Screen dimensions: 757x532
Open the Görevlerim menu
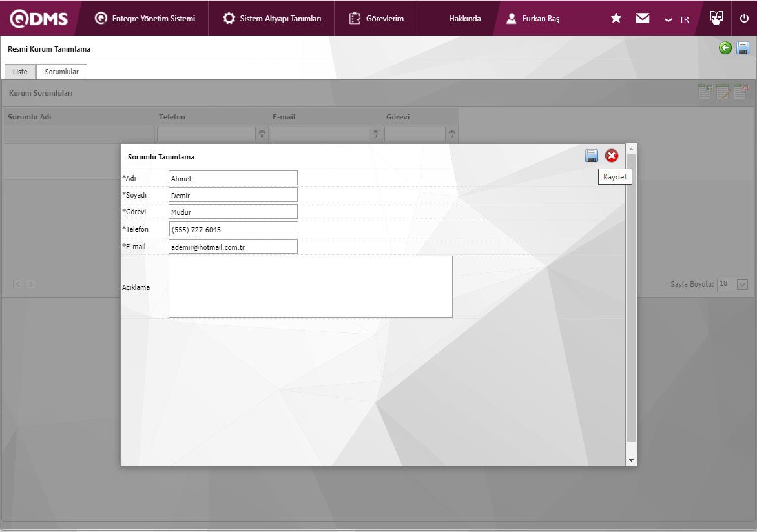point(377,19)
